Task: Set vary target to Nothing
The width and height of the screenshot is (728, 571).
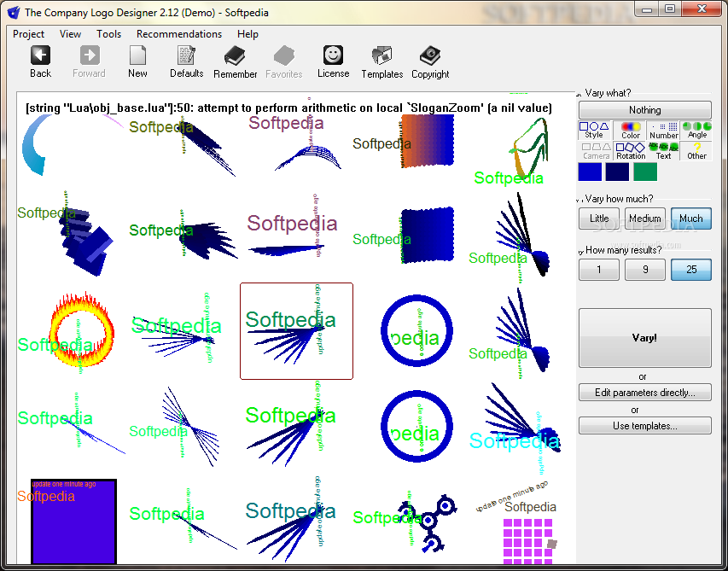Action: tap(645, 110)
